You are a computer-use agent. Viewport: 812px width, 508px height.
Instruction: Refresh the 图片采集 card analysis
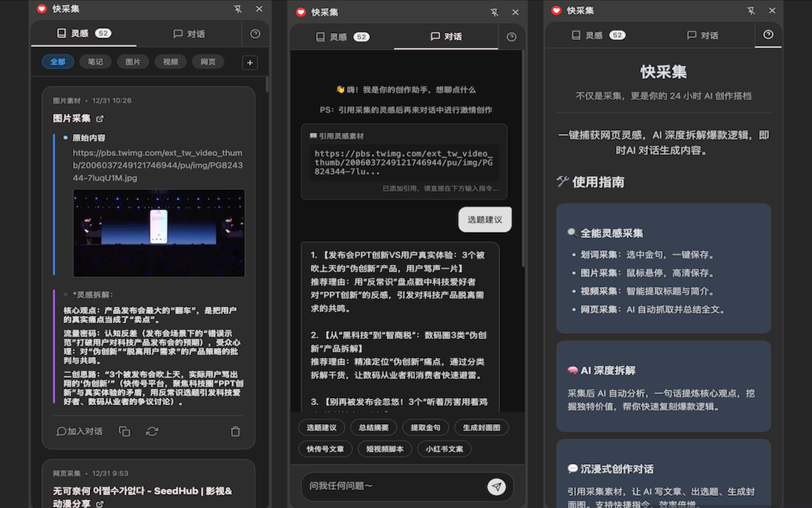(152, 431)
